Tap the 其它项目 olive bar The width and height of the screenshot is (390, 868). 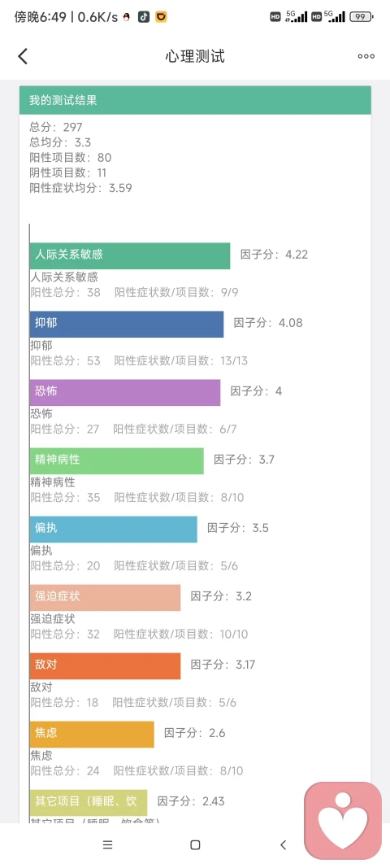point(89,803)
